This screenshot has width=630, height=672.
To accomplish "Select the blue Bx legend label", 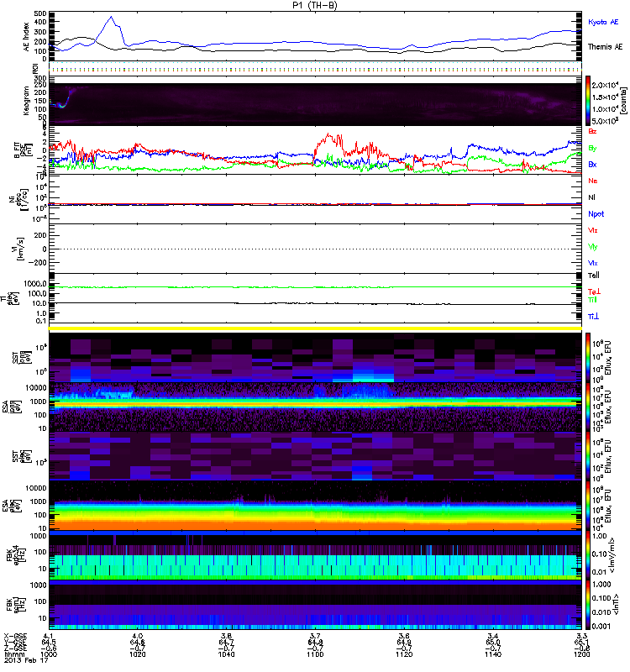I will 592,164.
